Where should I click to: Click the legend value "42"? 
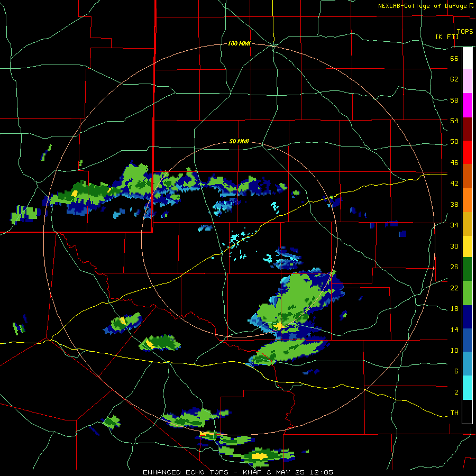[454, 184]
